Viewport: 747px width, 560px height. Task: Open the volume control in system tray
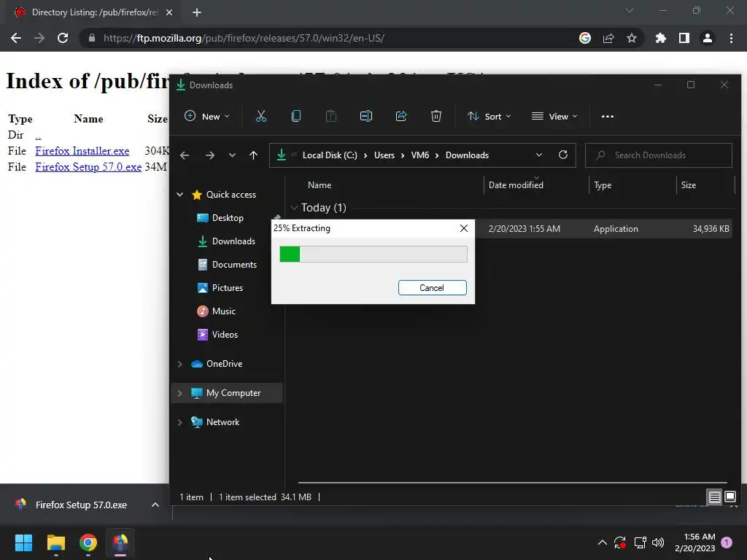click(658, 542)
